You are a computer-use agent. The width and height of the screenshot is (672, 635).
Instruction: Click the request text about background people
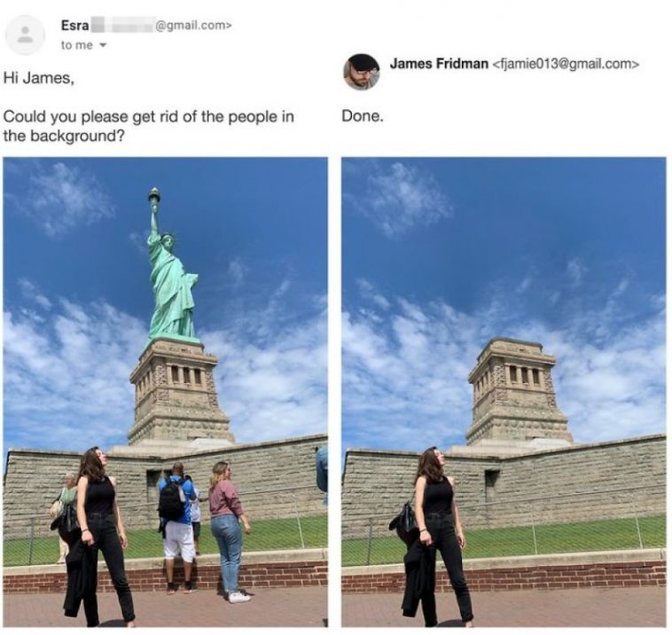coord(148,126)
